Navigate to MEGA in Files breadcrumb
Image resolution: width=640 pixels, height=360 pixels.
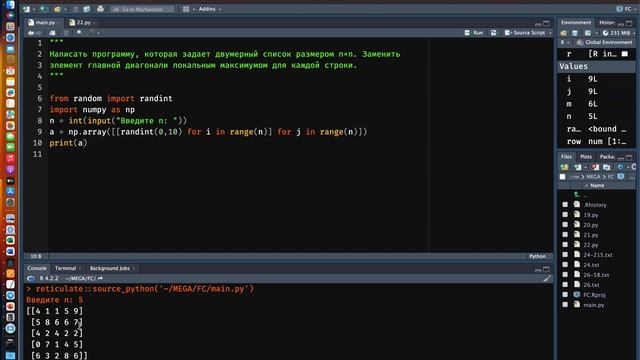point(593,177)
